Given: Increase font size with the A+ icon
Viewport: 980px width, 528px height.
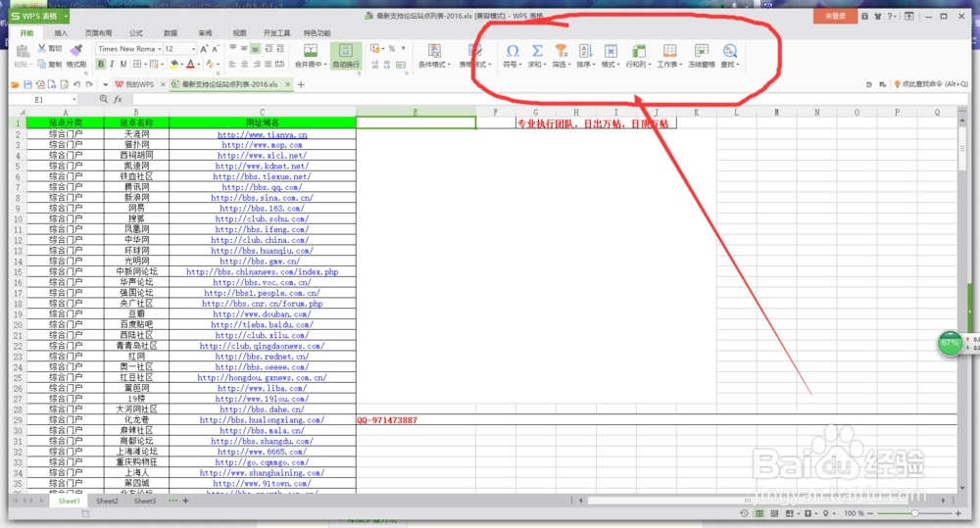Looking at the screenshot, I should pos(205,49).
